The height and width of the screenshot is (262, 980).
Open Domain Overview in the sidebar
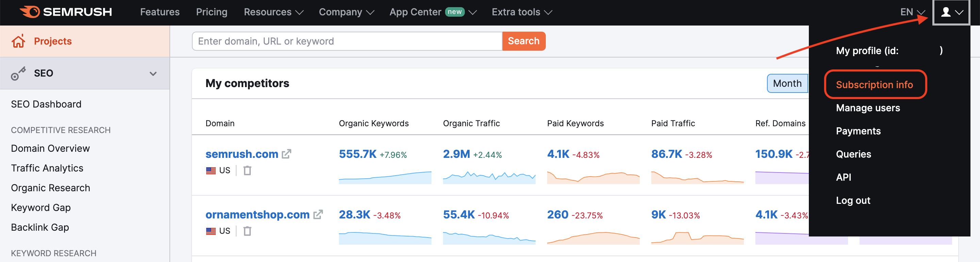tap(50, 148)
